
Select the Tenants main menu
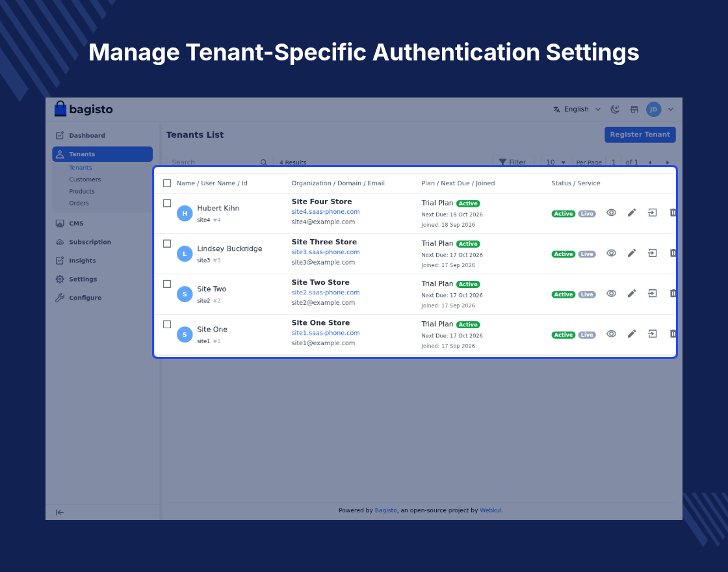[102, 154]
